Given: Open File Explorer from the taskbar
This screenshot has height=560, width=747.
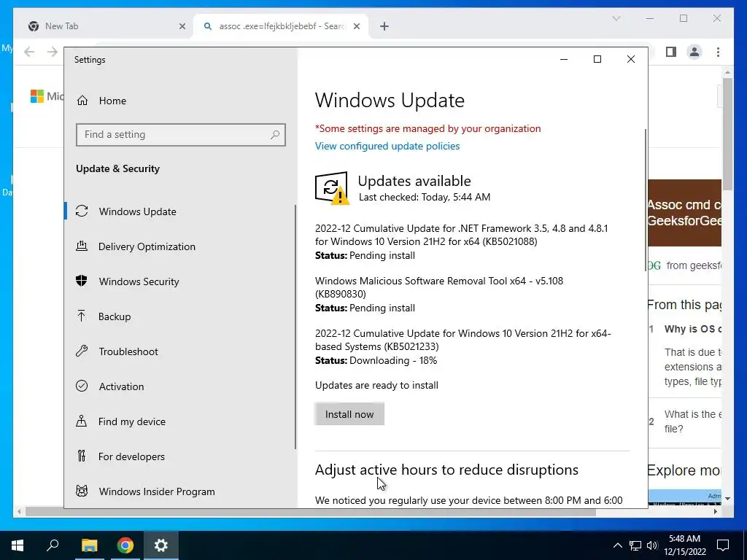Looking at the screenshot, I should click(x=89, y=545).
